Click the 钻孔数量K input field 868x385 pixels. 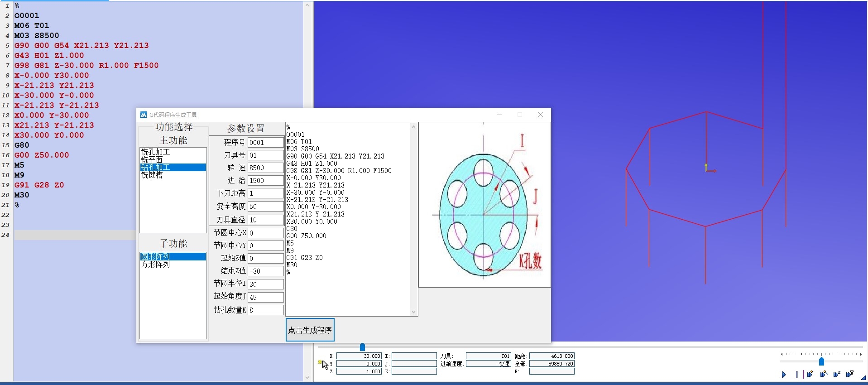pyautogui.click(x=265, y=310)
